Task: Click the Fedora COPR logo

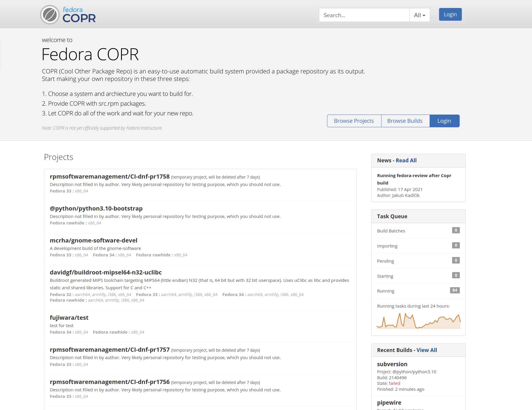Action: [x=68, y=15]
